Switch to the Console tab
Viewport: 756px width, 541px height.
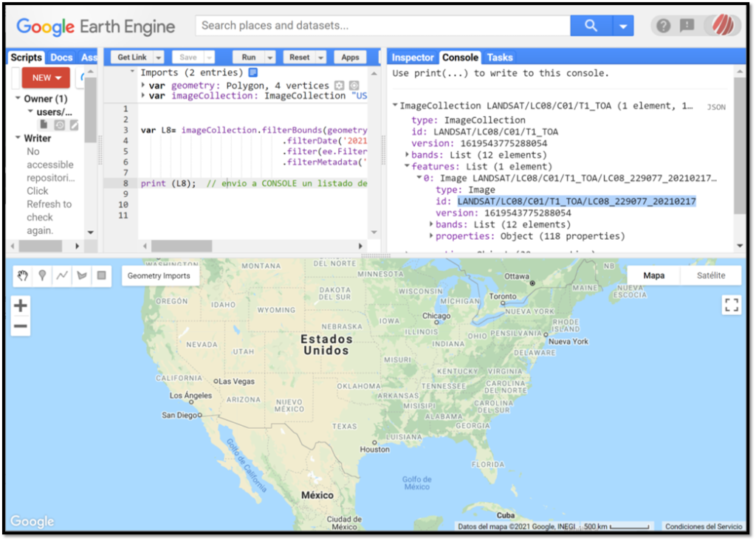(x=460, y=58)
